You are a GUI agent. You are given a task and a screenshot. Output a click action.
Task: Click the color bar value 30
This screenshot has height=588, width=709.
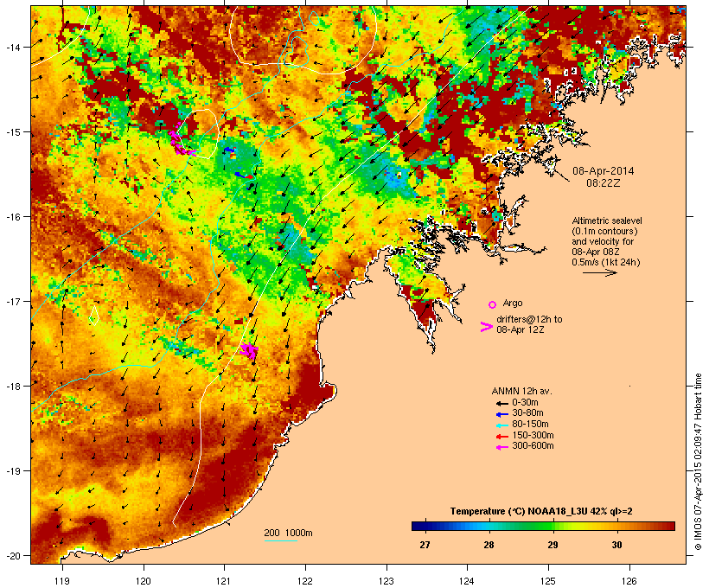pos(616,545)
